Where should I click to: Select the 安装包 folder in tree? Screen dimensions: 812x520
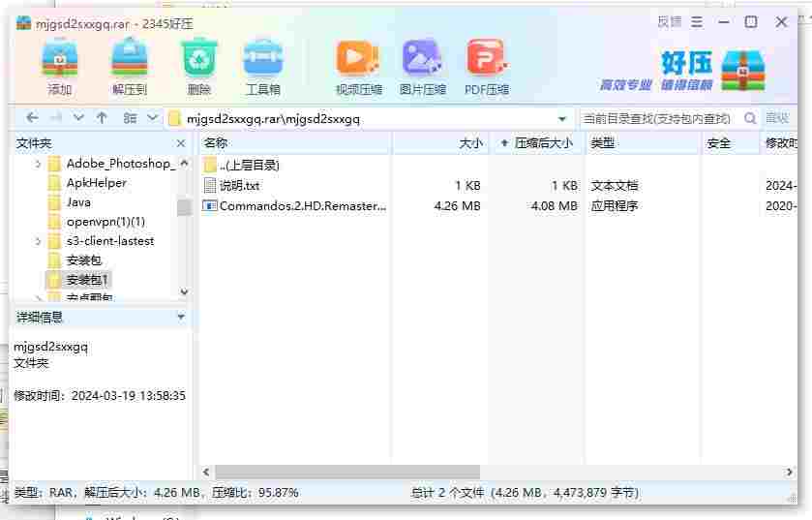point(84,260)
